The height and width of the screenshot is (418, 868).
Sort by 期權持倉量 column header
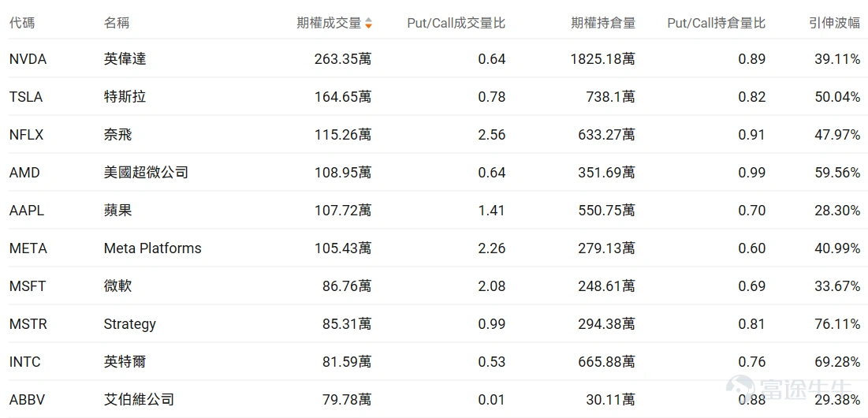pyautogui.click(x=603, y=23)
